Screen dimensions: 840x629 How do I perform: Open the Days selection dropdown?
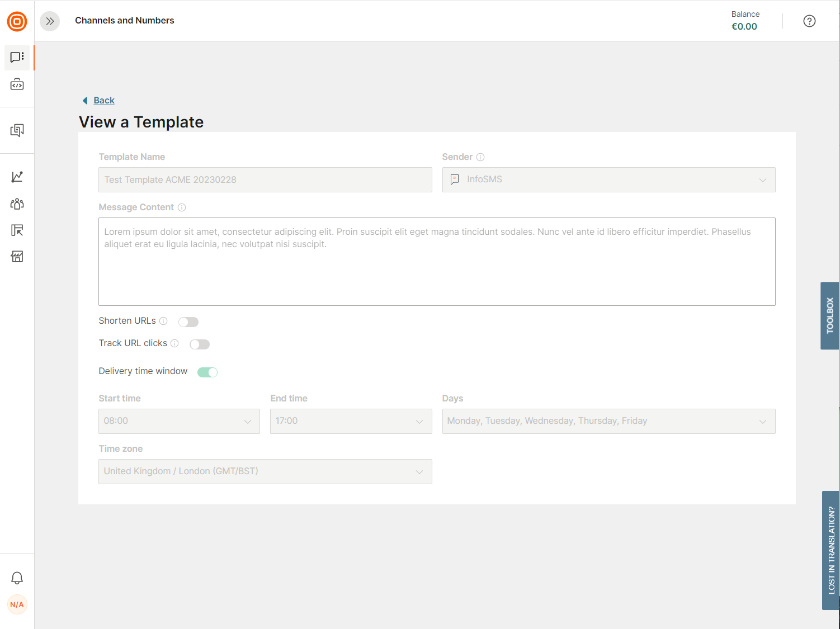pos(608,421)
